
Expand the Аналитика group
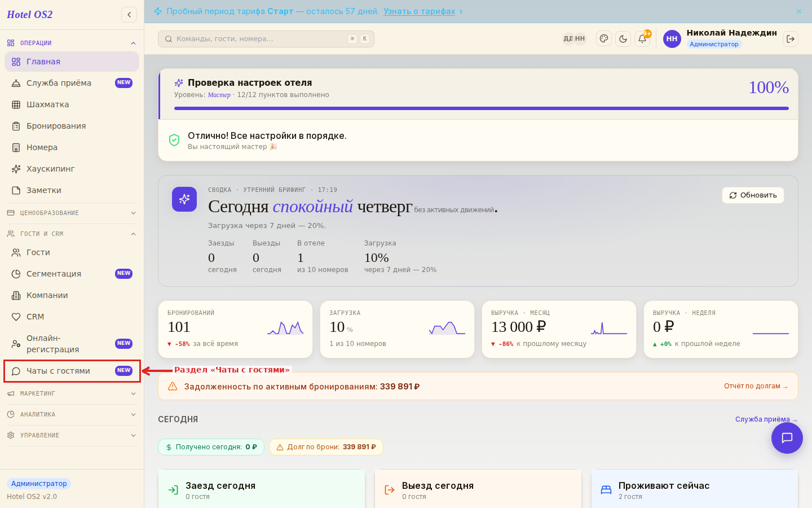pos(72,414)
